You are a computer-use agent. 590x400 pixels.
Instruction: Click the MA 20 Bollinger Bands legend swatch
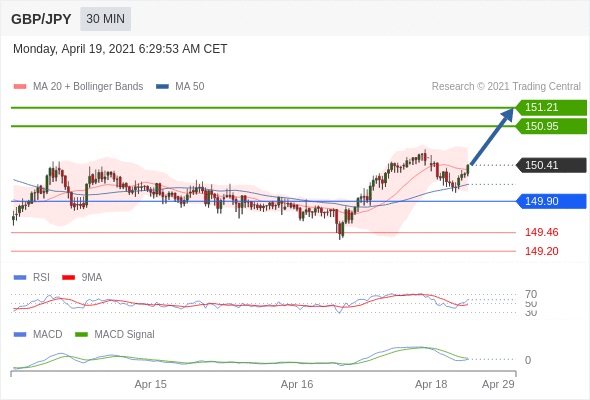[20, 87]
